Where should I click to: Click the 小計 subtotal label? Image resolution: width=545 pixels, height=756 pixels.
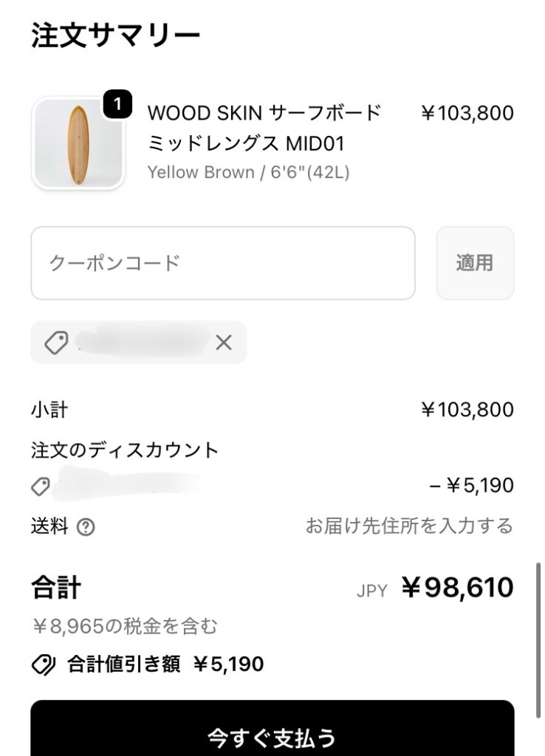pyautogui.click(x=49, y=410)
